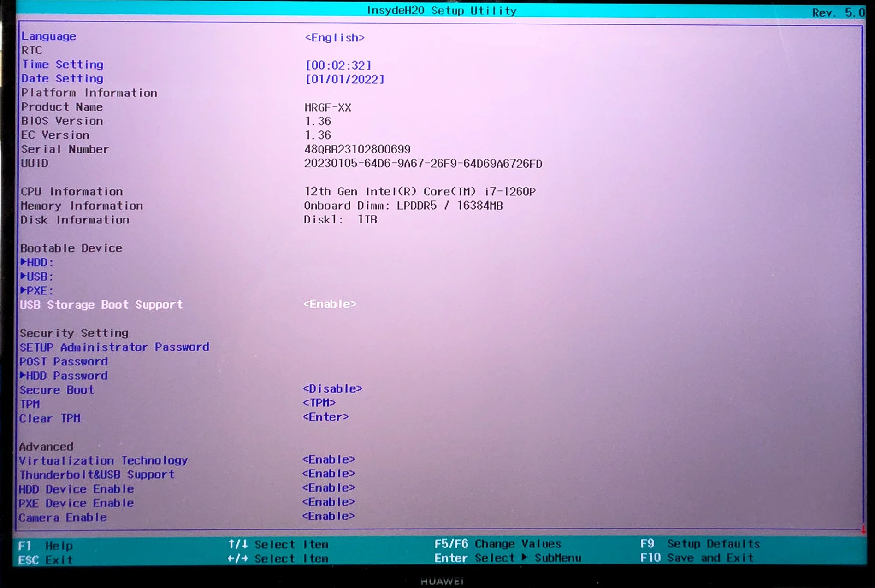The image size is (875, 588).
Task: Click the Bootable Device heading
Action: pos(71,248)
